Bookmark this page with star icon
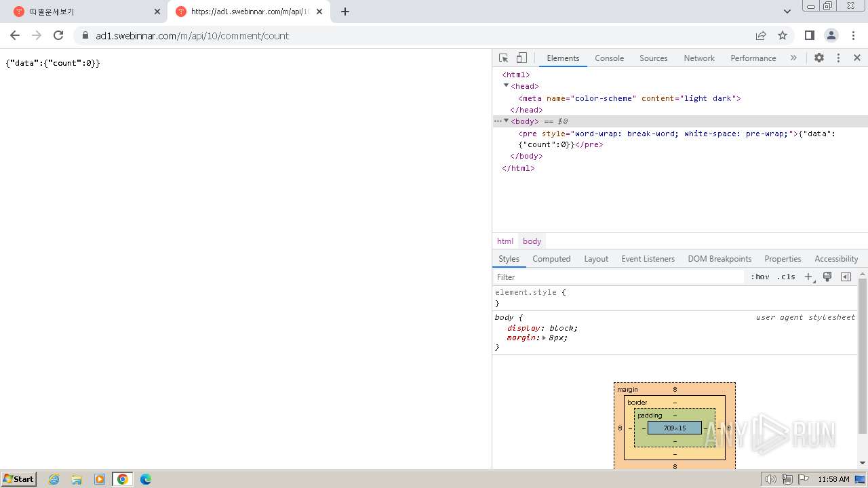This screenshot has width=868, height=488. click(x=783, y=36)
